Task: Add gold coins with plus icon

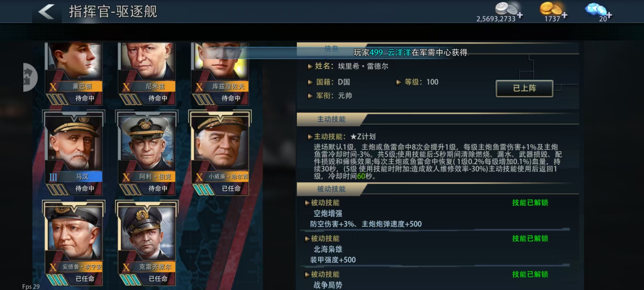Action: pyautogui.click(x=564, y=15)
